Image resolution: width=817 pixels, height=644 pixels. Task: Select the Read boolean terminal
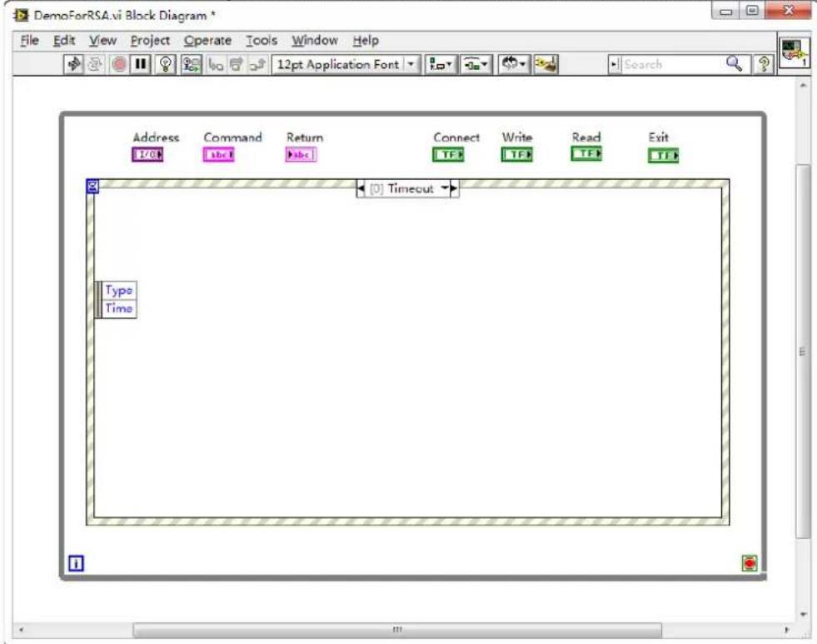click(586, 153)
